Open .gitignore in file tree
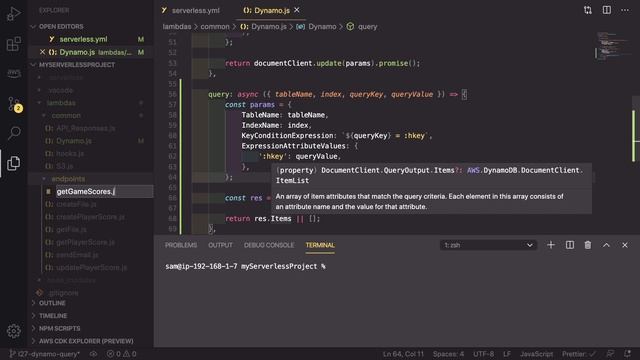The width and height of the screenshot is (640, 360). coord(63,293)
